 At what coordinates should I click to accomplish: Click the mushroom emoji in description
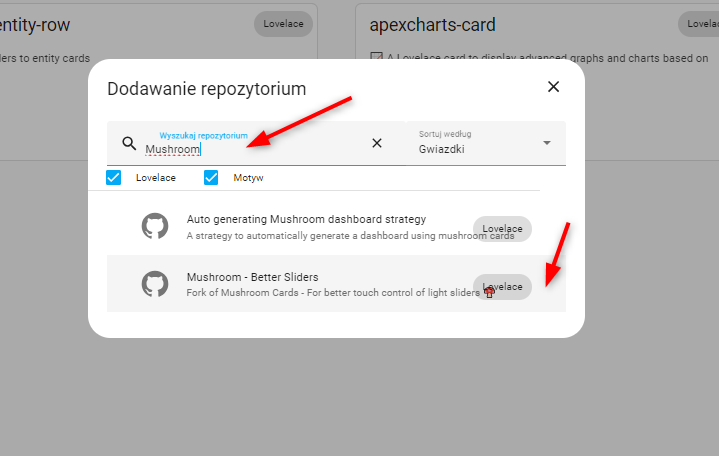[x=489, y=292]
